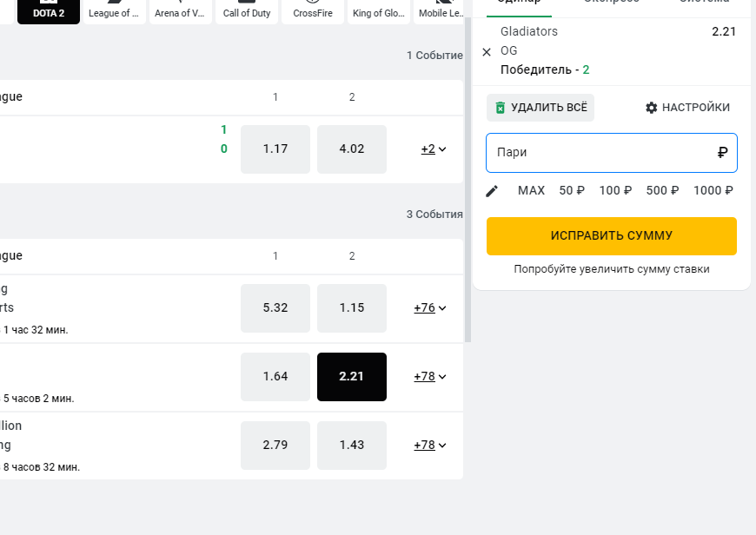
Task: Select the 2.79 odds
Action: point(275,445)
